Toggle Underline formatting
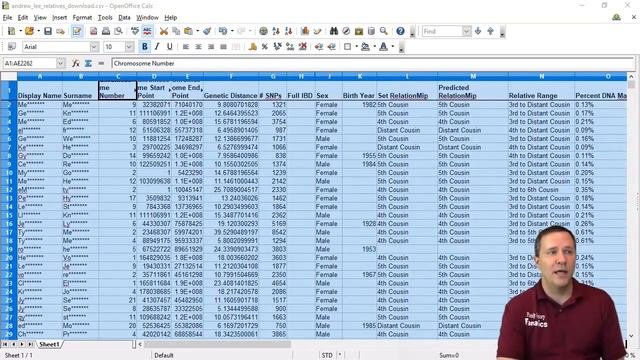640x360 pixels. pos(169,47)
